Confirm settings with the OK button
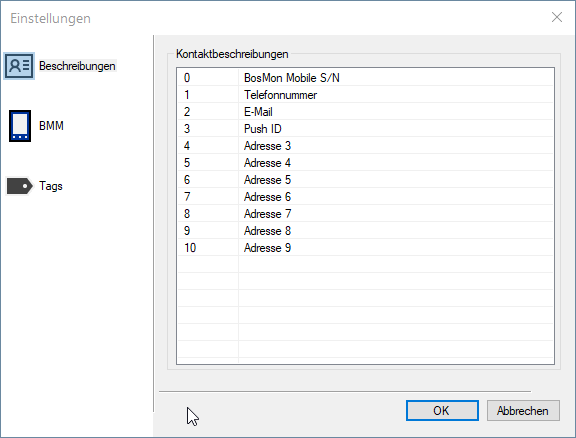 (x=442, y=410)
